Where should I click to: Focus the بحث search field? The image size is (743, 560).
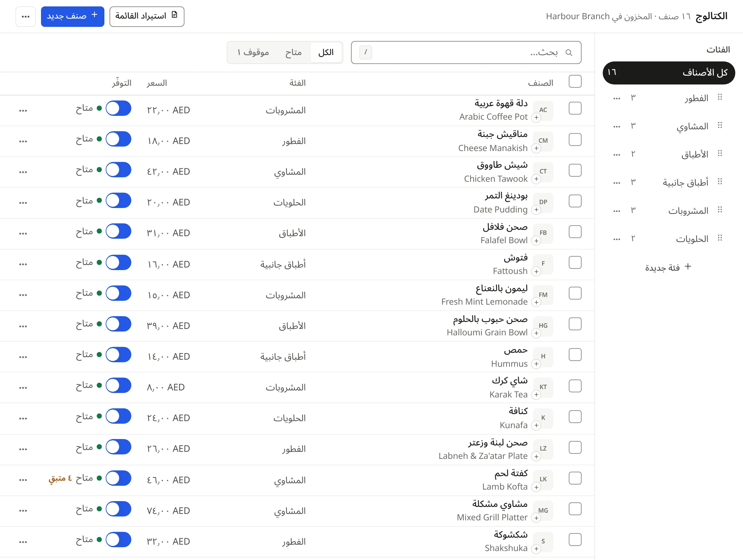pos(466,53)
